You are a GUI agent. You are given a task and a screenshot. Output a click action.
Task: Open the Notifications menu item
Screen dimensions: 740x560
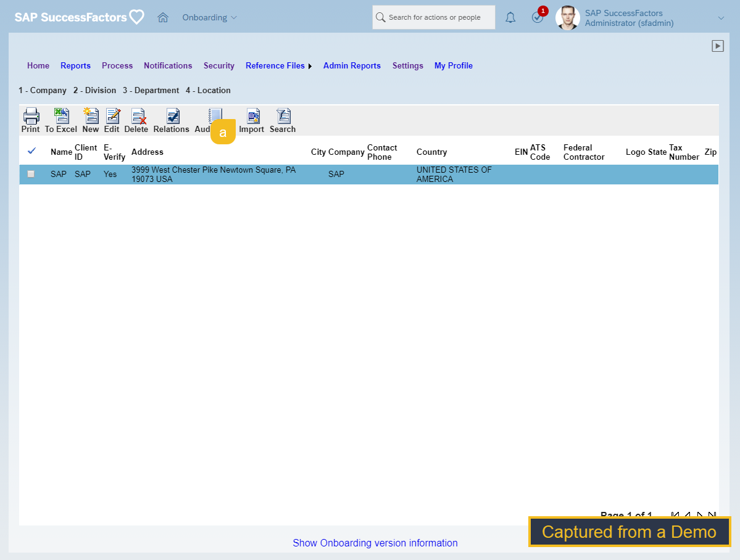[x=168, y=65]
